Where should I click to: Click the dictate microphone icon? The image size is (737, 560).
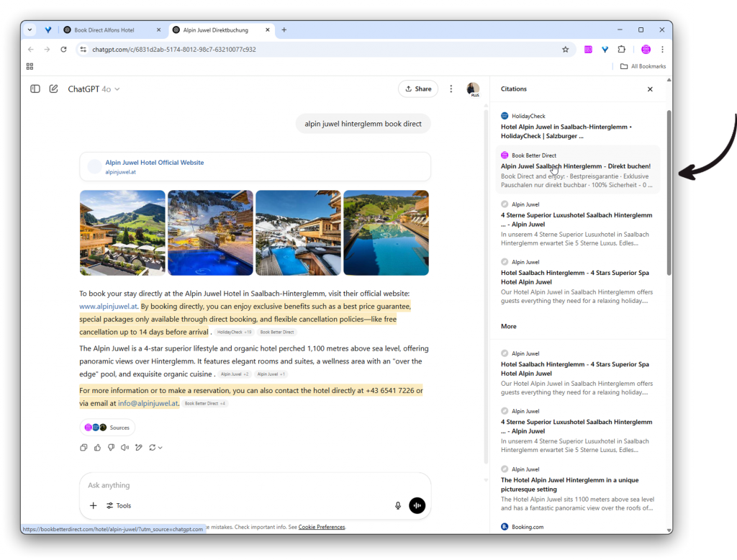398,505
